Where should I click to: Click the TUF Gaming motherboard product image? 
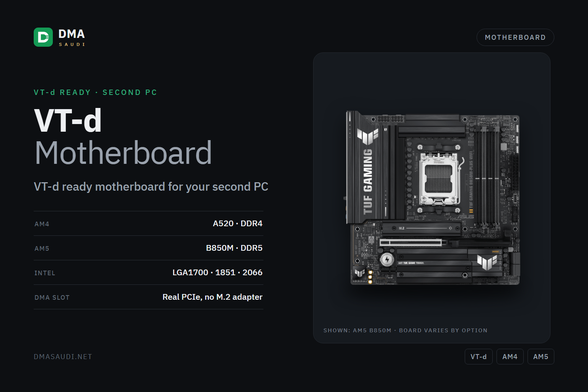tap(433, 198)
